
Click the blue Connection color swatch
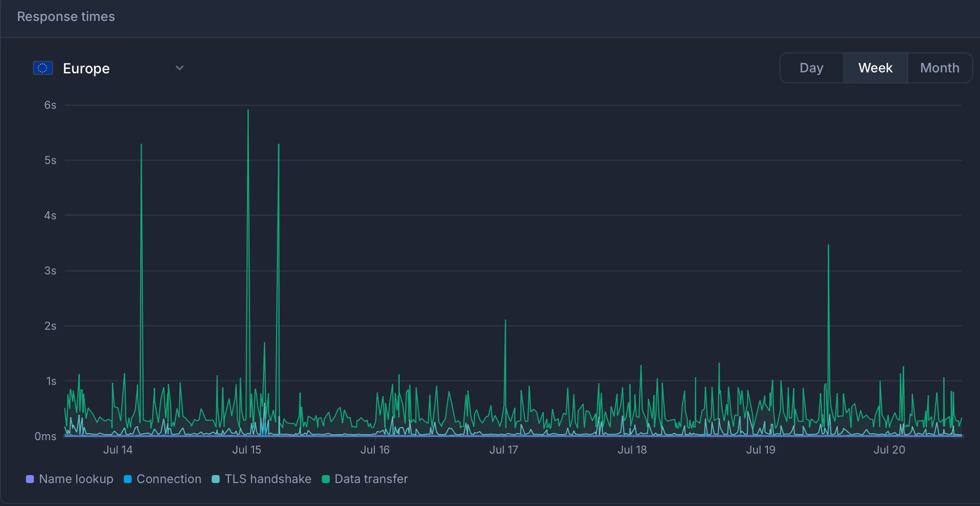point(128,479)
